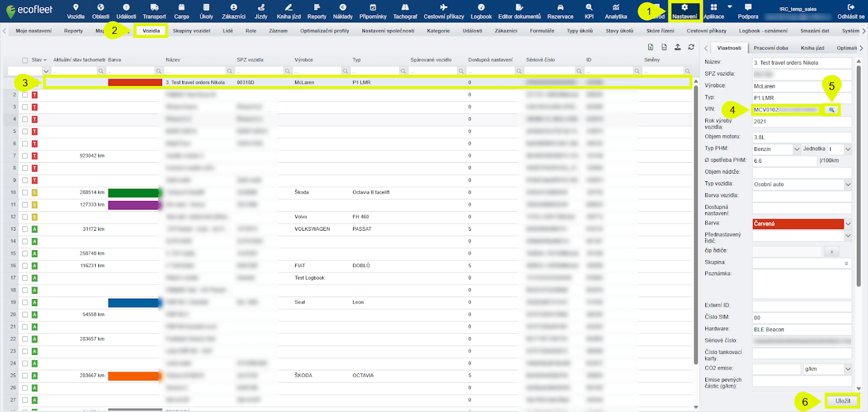Open the Stav column filter dropdown
The image size is (868, 412).
[x=46, y=71]
